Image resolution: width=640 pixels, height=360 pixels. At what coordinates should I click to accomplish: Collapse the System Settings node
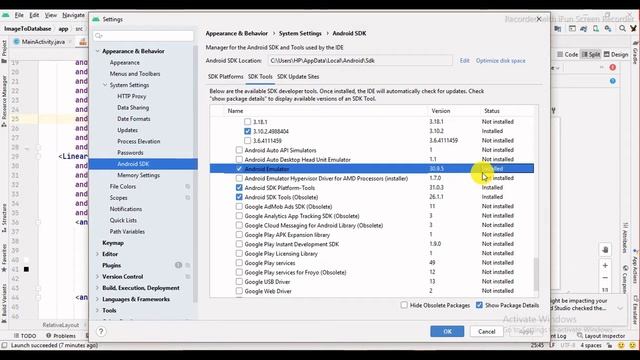point(105,85)
